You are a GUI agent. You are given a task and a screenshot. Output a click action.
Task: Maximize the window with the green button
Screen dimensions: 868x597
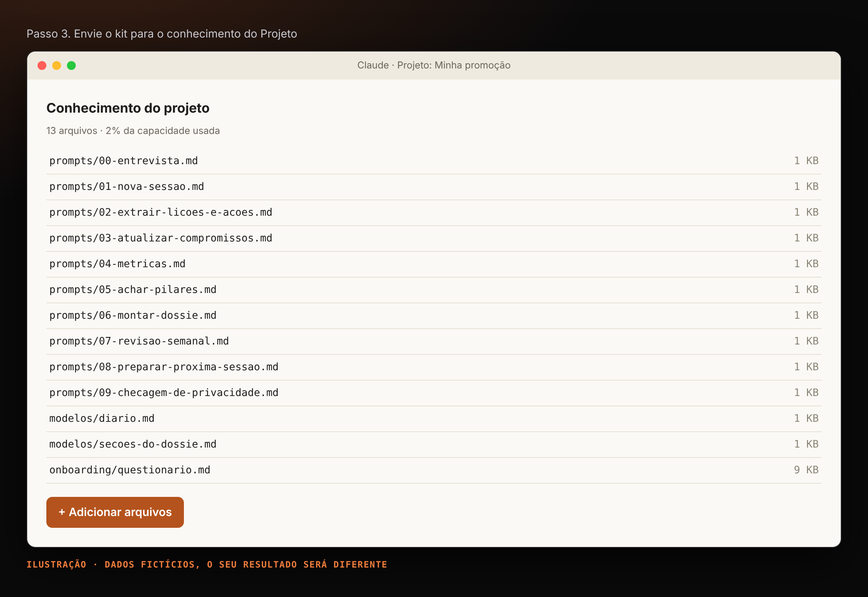(71, 66)
